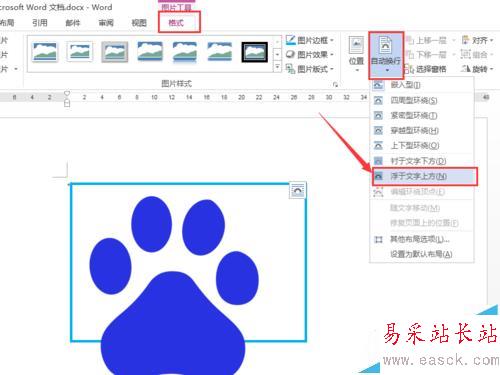Open the 审阅 ribbon tab
Viewport: 500px width, 375px height.
point(106,23)
